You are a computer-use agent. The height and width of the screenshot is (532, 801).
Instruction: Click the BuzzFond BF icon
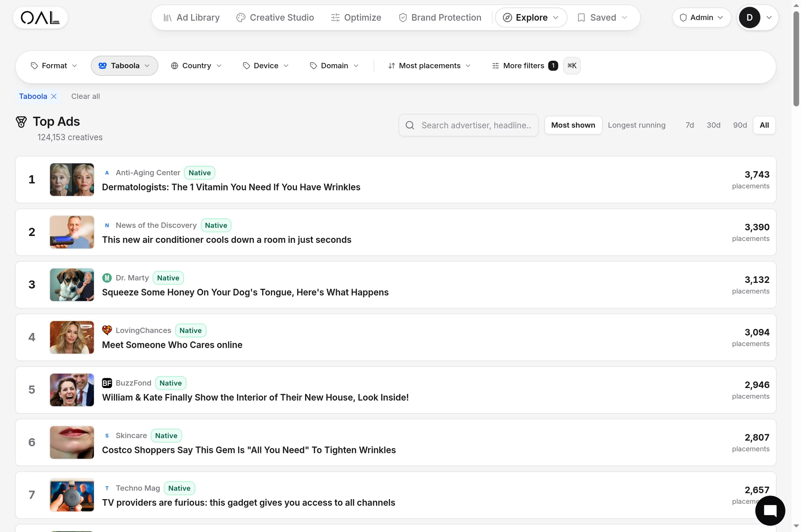[107, 383]
